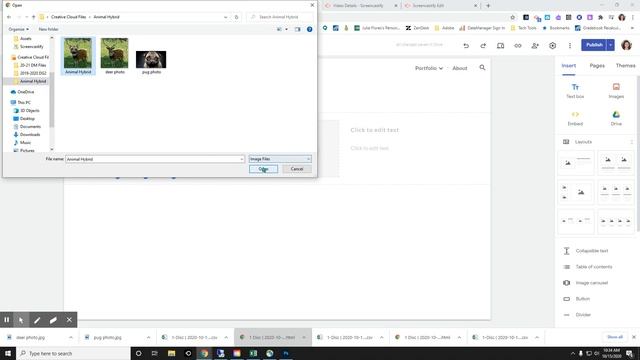The height and width of the screenshot is (360, 640).
Task: Refresh the file dialog folder view
Action: pyautogui.click(x=236, y=17)
